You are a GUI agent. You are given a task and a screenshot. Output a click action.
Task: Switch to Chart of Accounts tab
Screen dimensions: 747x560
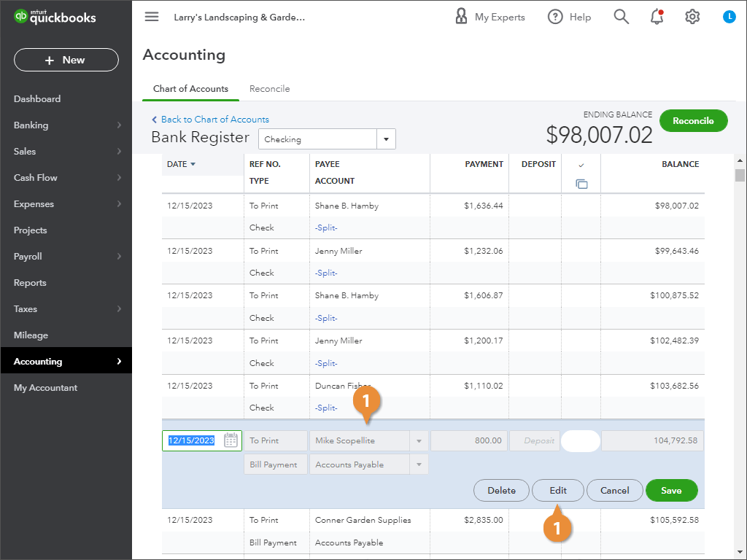pyautogui.click(x=190, y=89)
